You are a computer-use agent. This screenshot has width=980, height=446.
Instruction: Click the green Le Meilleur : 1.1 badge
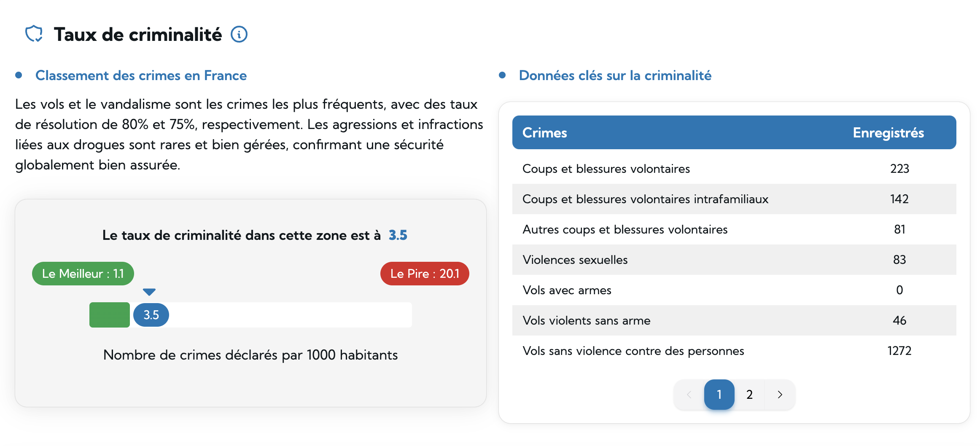tap(83, 273)
